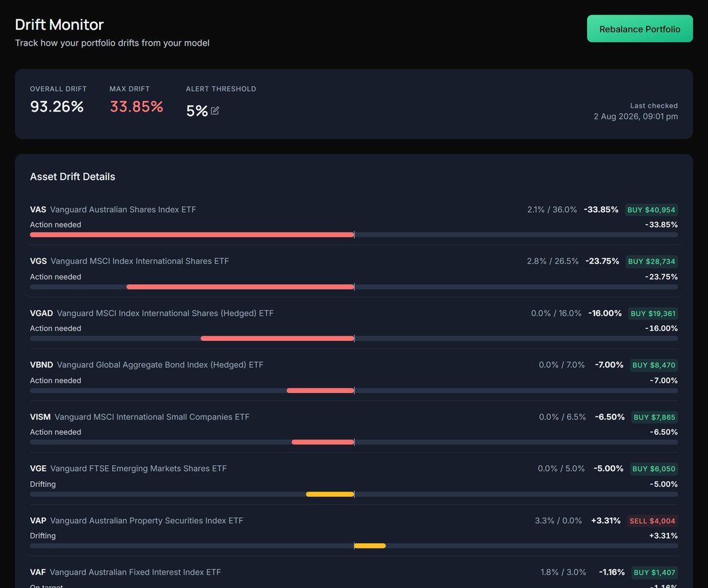The width and height of the screenshot is (708, 588).
Task: Click the SELL $4,004 badge for VAP
Action: click(653, 521)
